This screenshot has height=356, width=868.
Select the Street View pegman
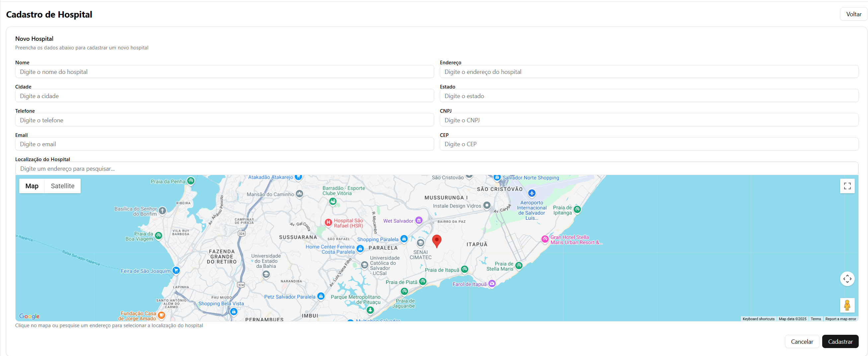847,305
